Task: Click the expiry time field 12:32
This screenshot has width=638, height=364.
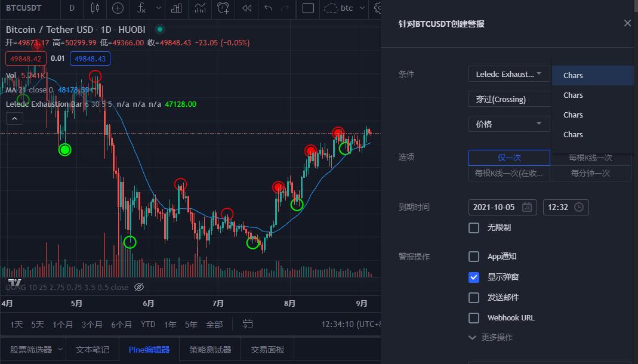Action: [566, 207]
